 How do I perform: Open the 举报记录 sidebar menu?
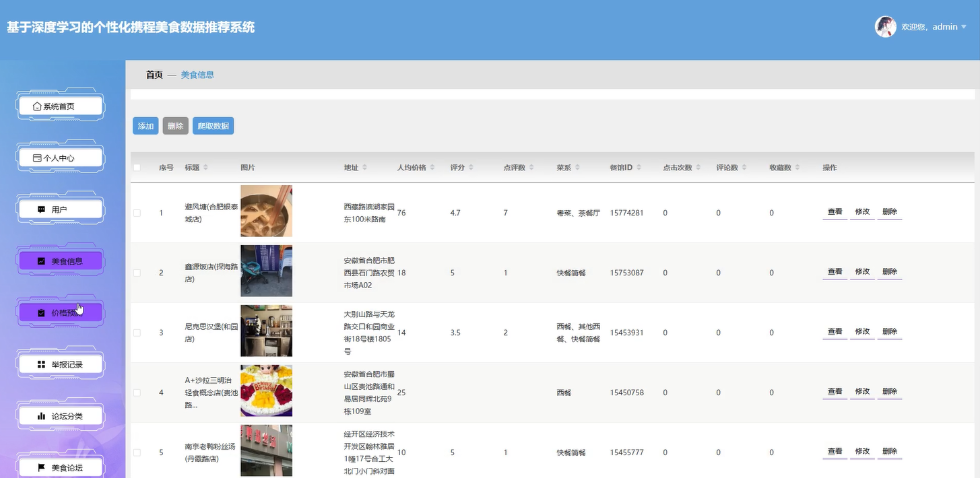60,364
